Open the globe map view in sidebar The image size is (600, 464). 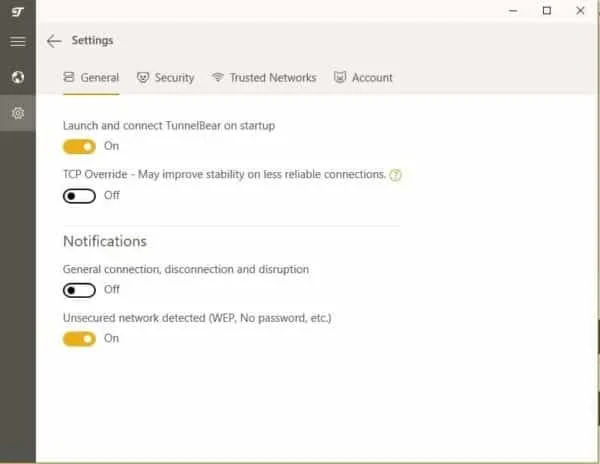[x=17, y=77]
